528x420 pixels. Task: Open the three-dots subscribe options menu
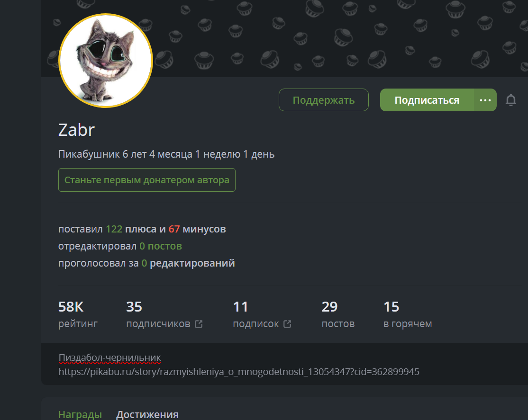pos(485,100)
